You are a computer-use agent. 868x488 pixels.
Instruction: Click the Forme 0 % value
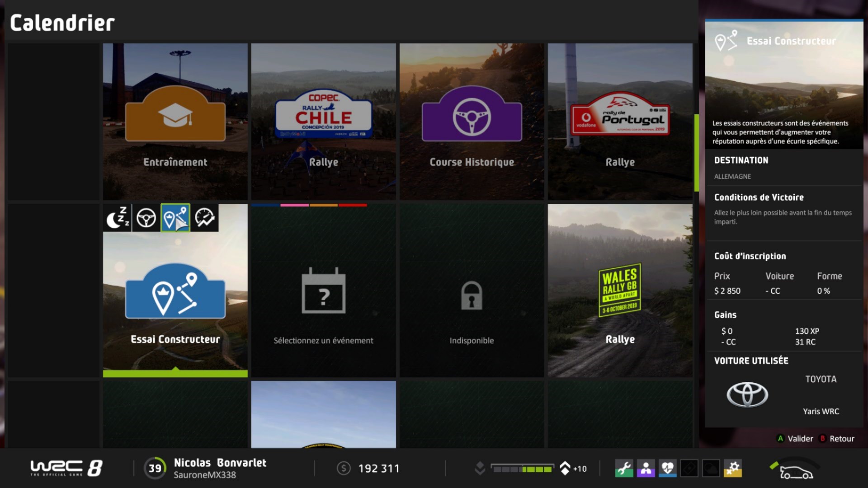pyautogui.click(x=823, y=291)
